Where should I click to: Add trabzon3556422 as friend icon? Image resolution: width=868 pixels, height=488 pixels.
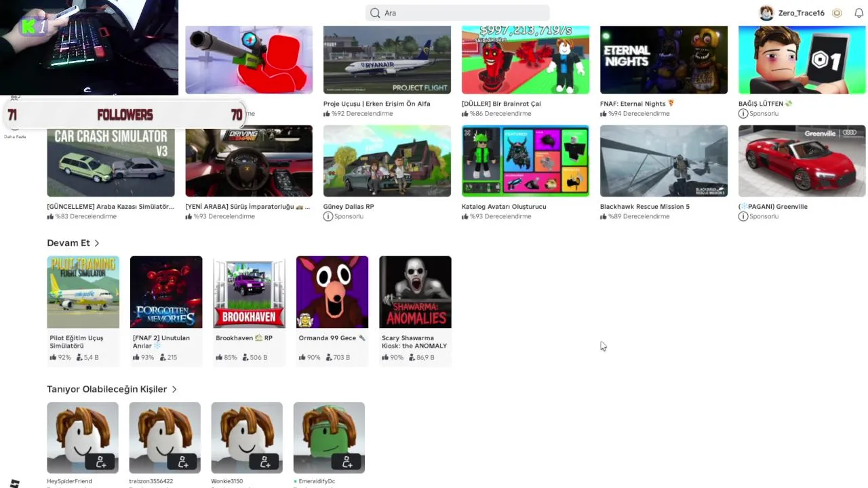point(182,462)
